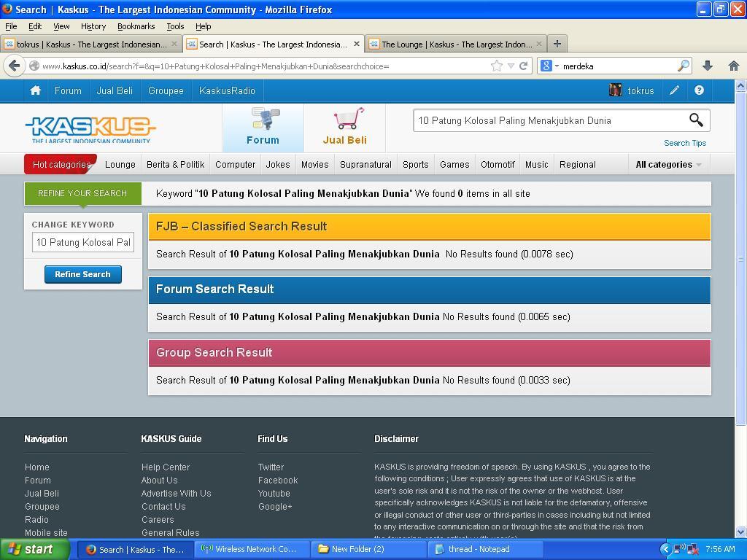Click the Google search magnifier in browser toolbar

(684, 66)
